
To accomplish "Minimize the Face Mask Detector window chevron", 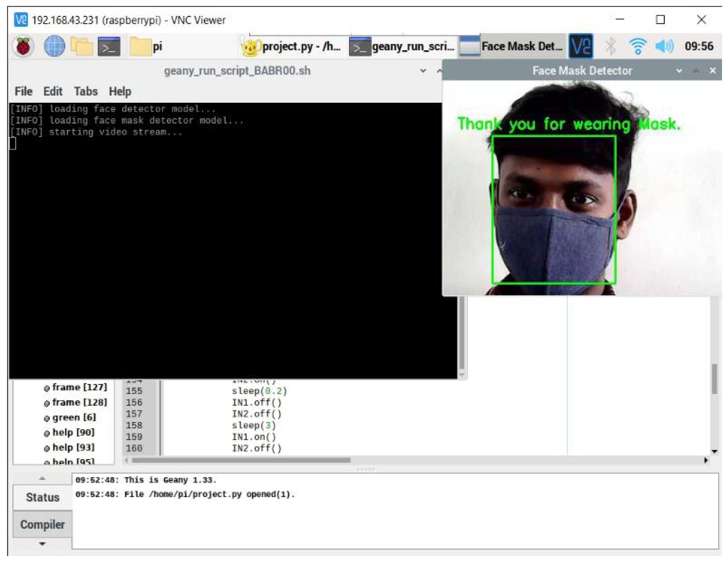I will [679, 71].
